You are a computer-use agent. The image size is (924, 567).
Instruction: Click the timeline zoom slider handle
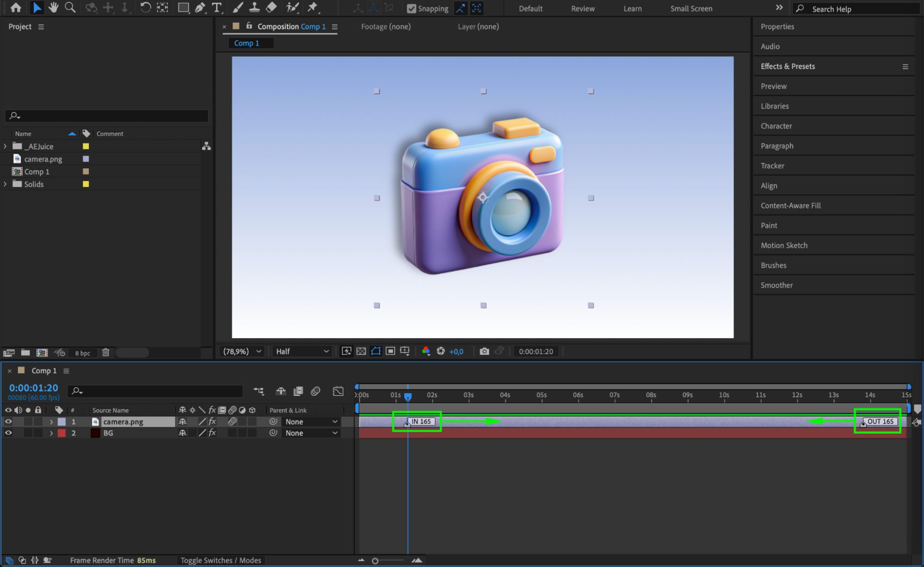pyautogui.click(x=375, y=561)
